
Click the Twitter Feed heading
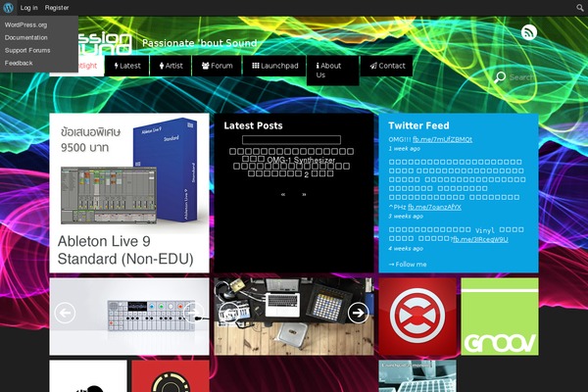tap(418, 125)
